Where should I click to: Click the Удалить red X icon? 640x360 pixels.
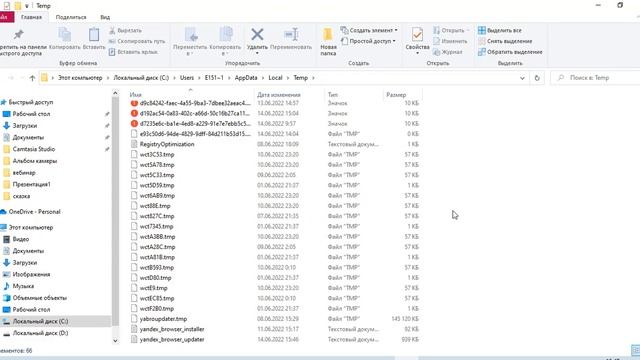pos(257,34)
